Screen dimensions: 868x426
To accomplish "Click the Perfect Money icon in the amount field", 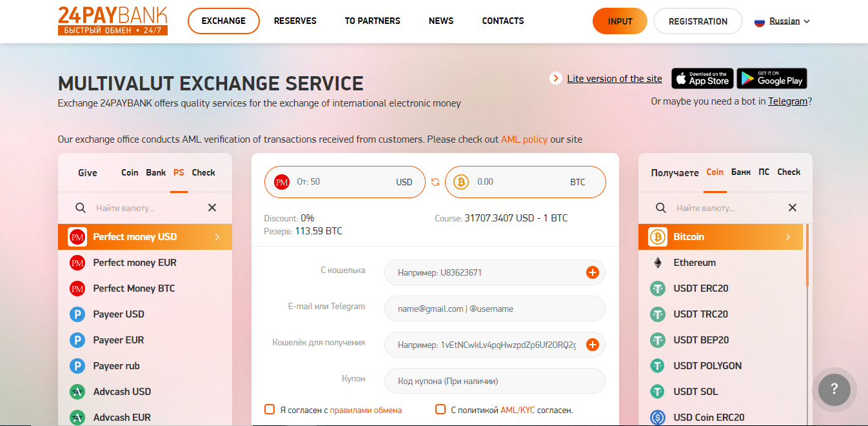I will (282, 182).
